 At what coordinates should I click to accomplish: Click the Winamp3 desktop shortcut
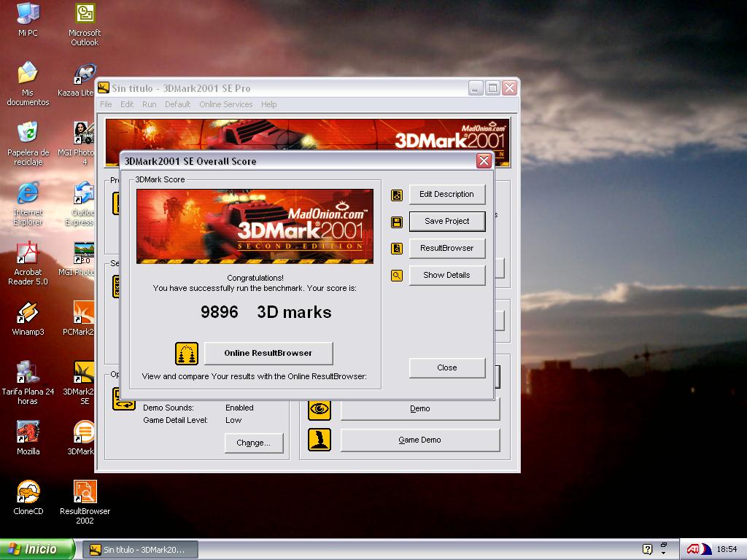click(28, 319)
